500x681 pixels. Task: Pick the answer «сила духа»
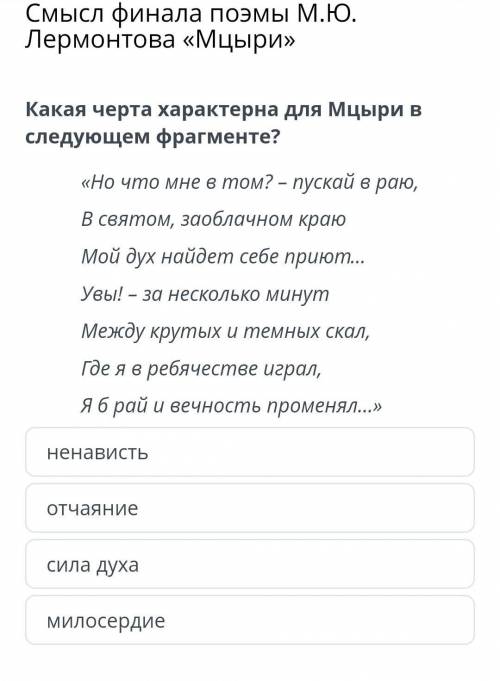(250, 564)
